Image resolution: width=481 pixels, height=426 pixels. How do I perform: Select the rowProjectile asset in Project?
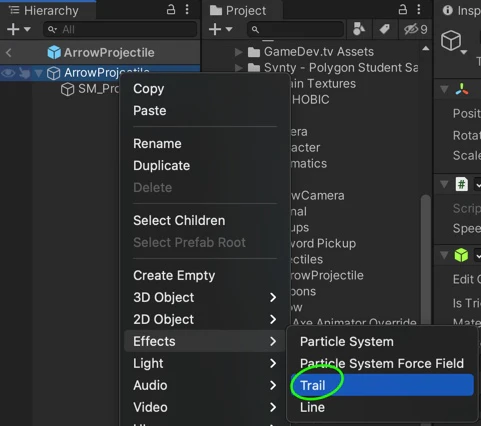tap(327, 276)
